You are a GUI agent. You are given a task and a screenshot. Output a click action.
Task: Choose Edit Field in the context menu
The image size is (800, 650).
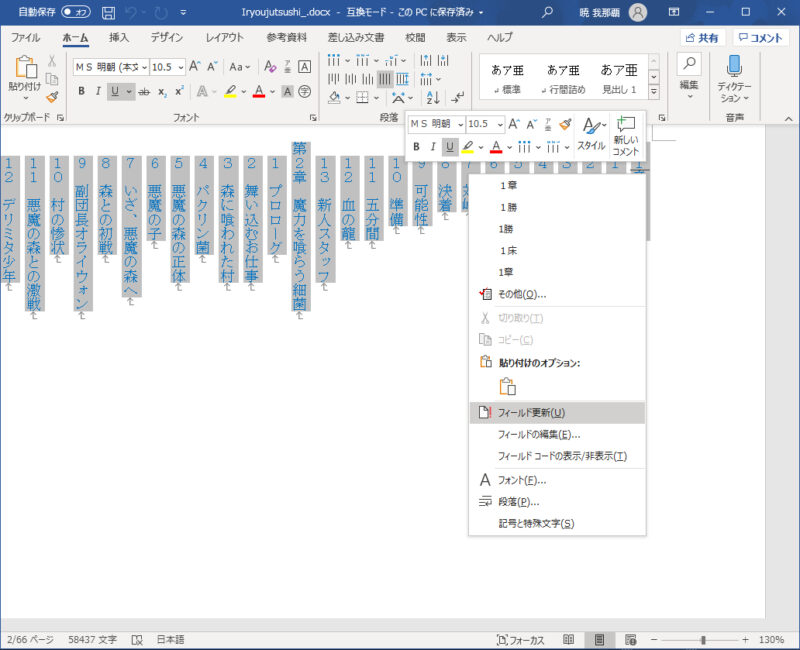tap(557, 435)
